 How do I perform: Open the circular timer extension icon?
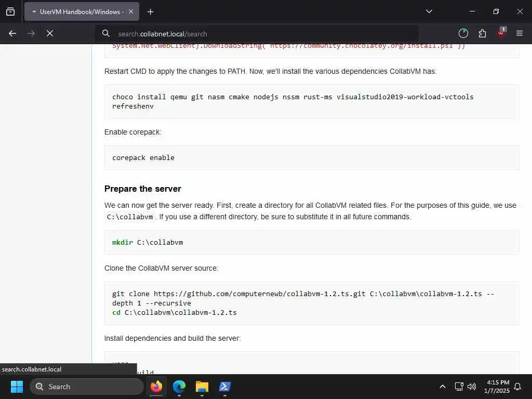click(463, 33)
